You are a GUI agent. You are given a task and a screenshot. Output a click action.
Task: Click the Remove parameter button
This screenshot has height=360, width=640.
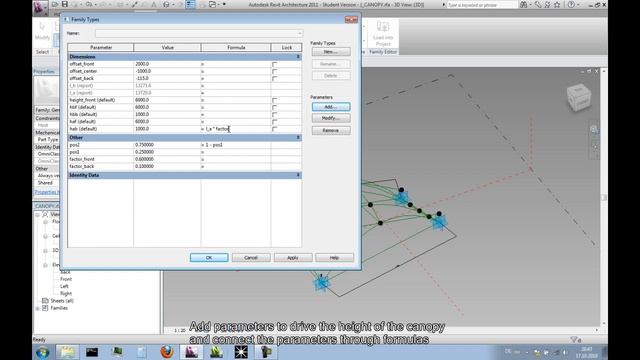(331, 131)
